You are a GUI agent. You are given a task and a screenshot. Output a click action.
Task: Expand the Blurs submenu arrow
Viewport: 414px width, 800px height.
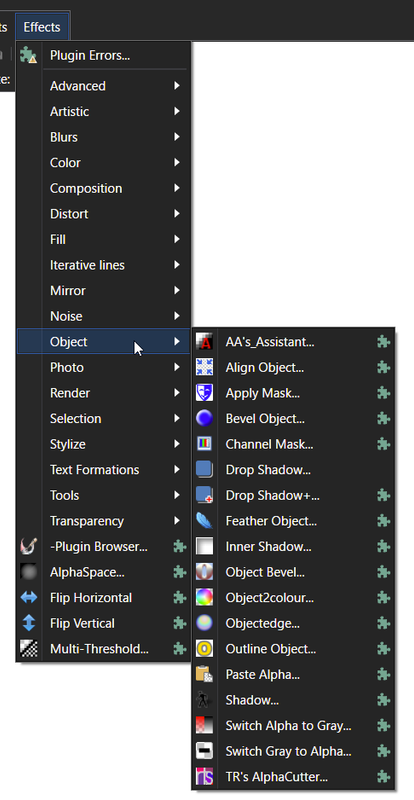click(x=177, y=137)
